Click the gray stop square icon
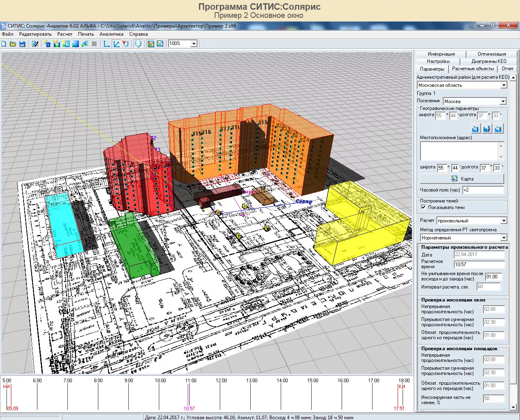The width and height of the screenshot is (520, 420). point(94,44)
